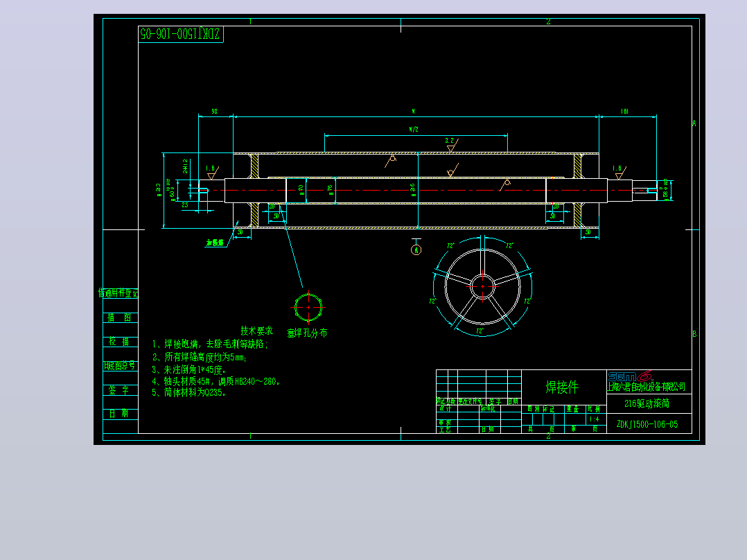Click the 校 描 cell in the left sidebar

tap(121, 341)
